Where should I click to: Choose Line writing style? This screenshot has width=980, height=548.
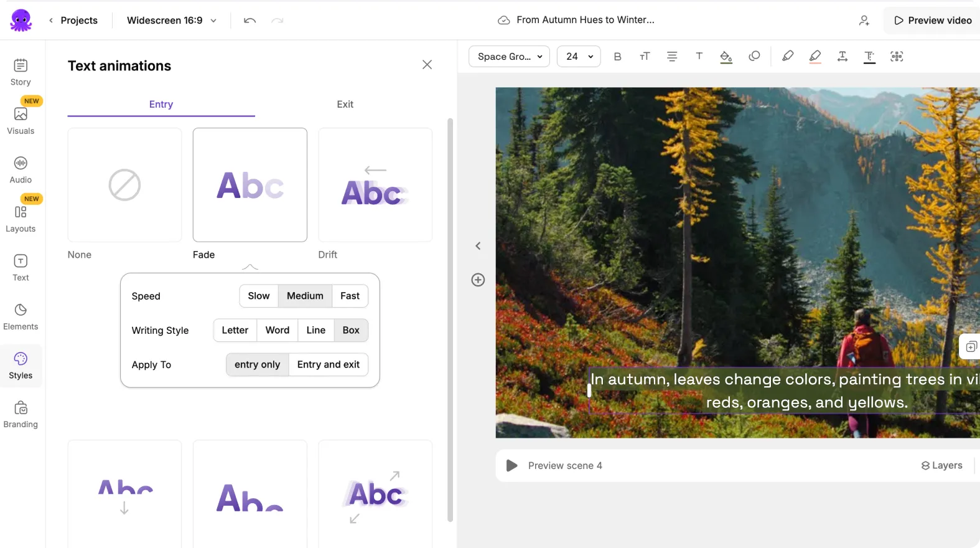(316, 330)
